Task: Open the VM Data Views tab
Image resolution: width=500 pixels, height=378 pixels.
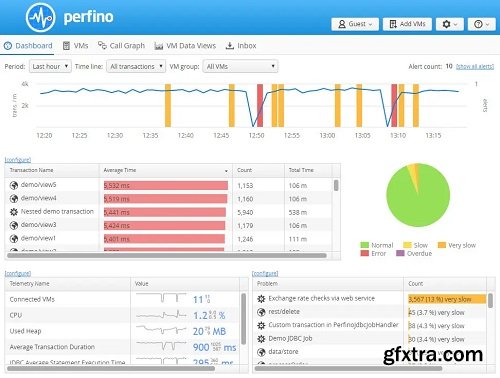Action: pyautogui.click(x=185, y=46)
